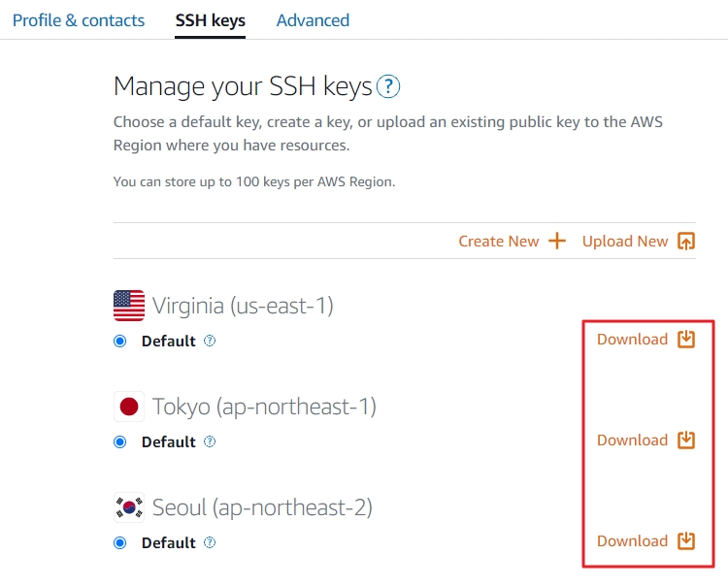The width and height of the screenshot is (728, 587).
Task: Click the download icon for Tokyo key
Action: click(x=686, y=440)
